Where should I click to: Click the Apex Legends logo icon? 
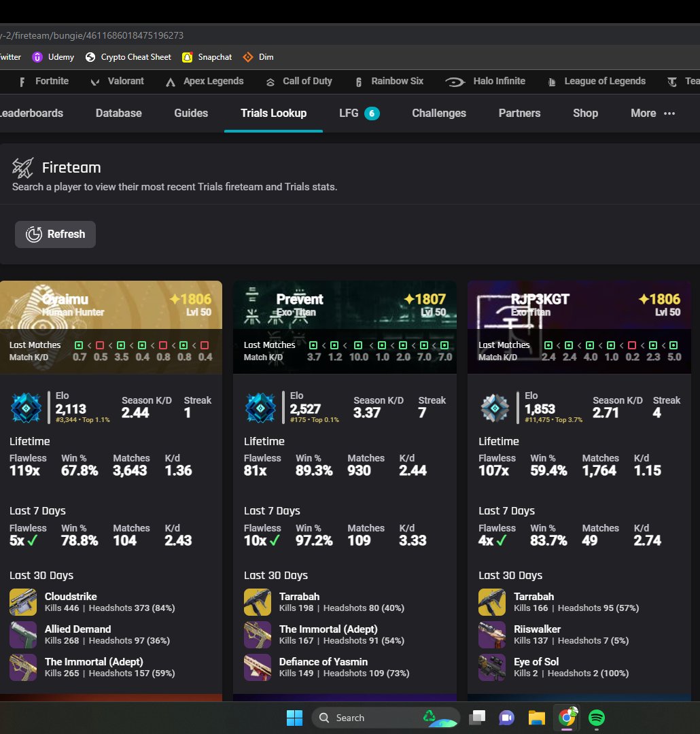(171, 82)
